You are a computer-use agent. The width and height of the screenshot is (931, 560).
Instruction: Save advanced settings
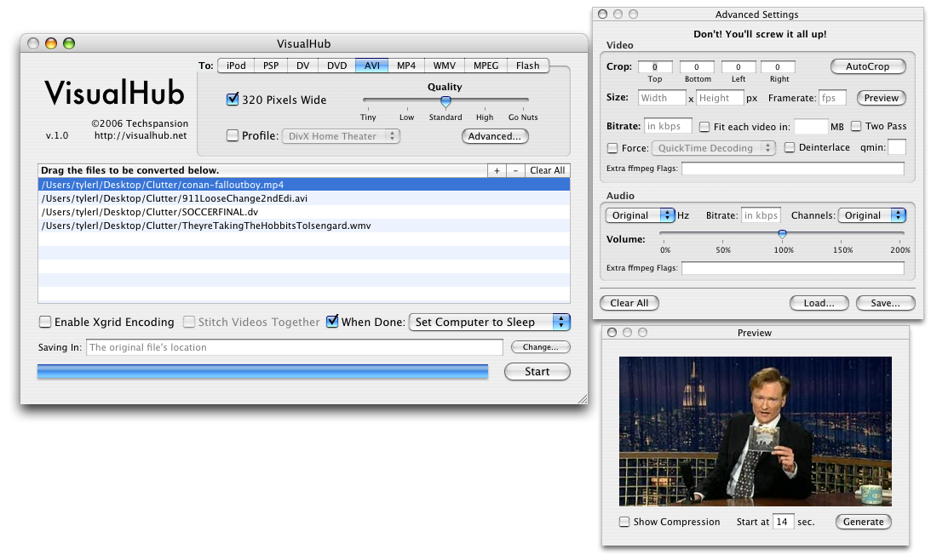[x=885, y=303]
